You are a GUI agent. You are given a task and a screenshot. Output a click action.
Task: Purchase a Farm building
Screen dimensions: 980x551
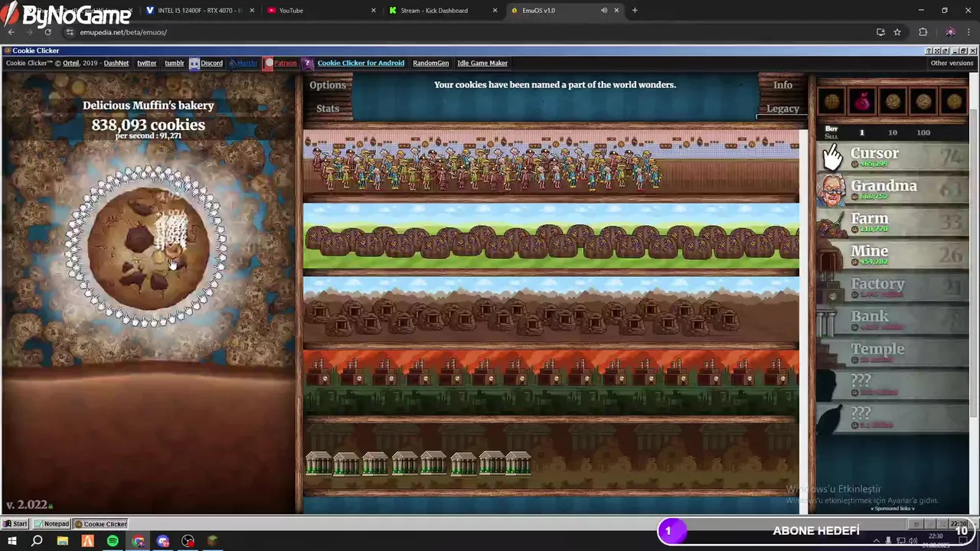(893, 222)
